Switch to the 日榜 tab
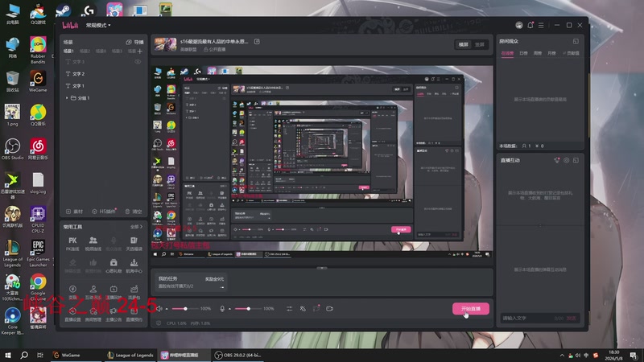The image size is (644, 362). (x=523, y=53)
